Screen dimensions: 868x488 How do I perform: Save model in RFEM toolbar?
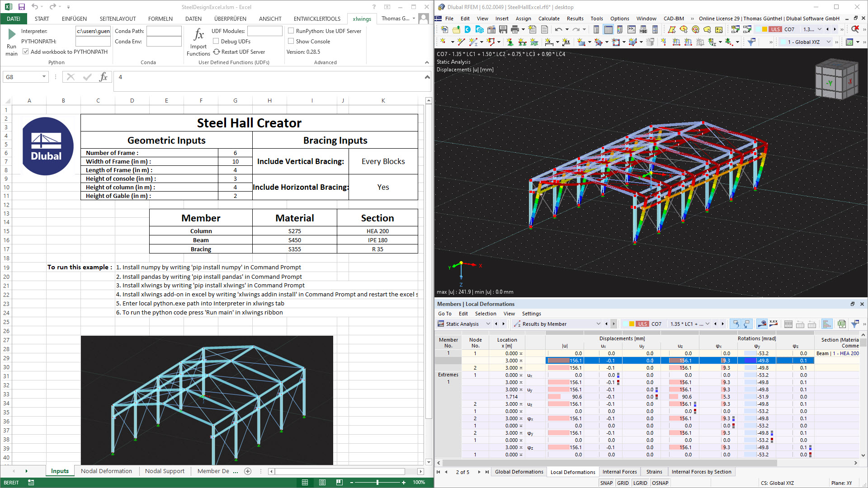click(503, 29)
